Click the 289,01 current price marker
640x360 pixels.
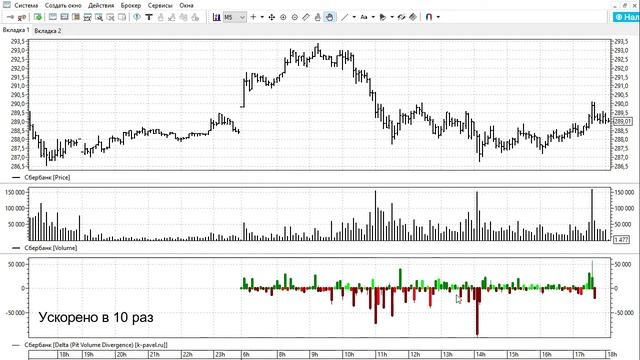click(x=622, y=122)
